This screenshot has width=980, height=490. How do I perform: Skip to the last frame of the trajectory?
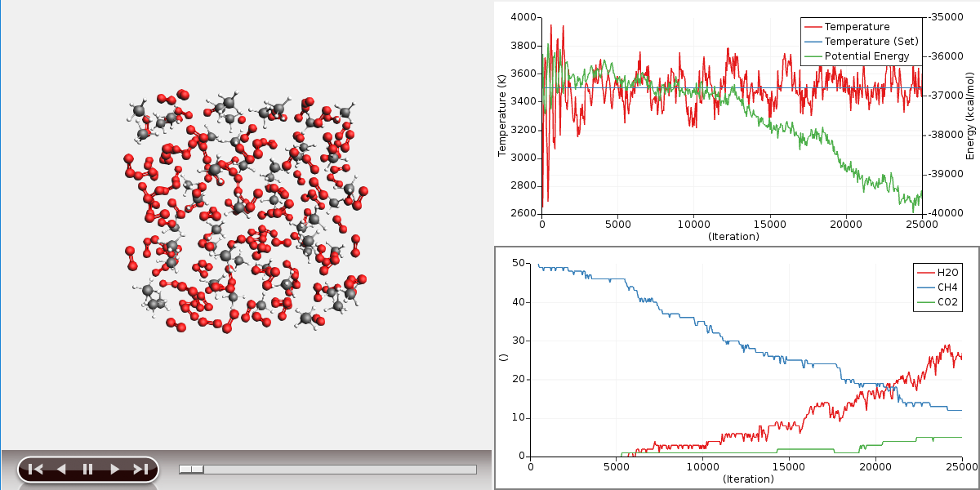[x=140, y=469]
